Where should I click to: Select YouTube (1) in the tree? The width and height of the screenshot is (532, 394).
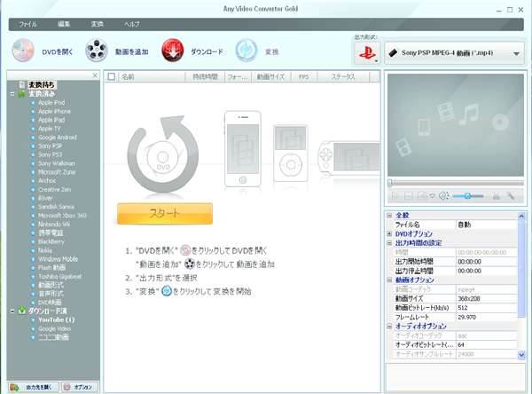[57, 320]
